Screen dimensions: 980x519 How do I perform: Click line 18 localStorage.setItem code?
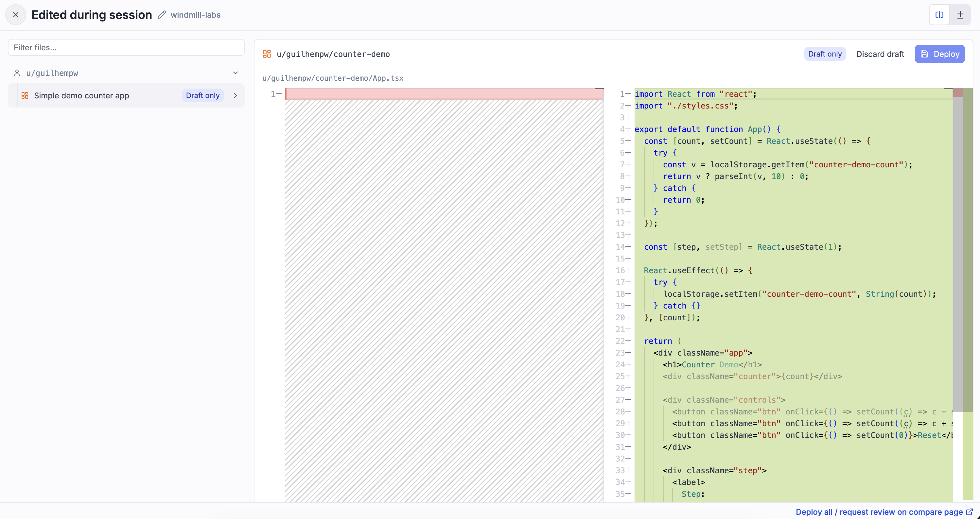point(799,294)
